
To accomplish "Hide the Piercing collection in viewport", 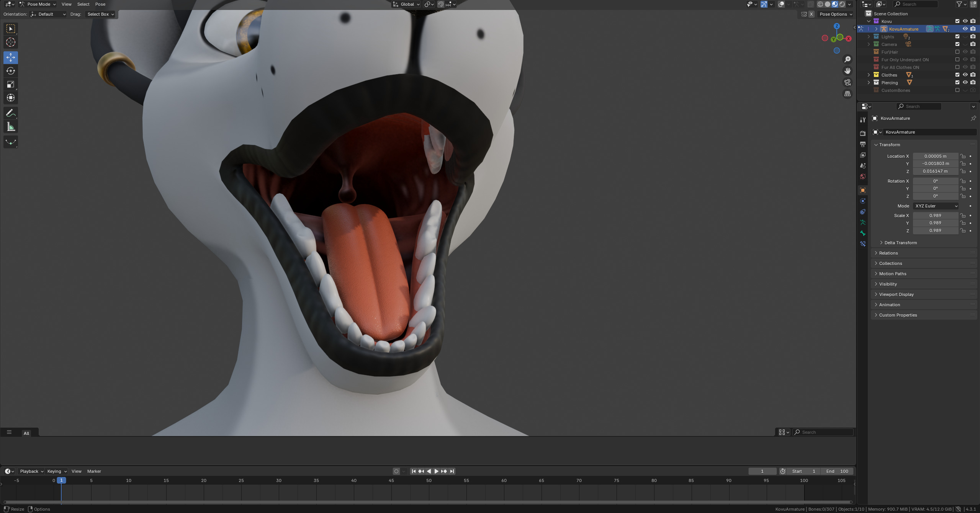I will pos(965,82).
